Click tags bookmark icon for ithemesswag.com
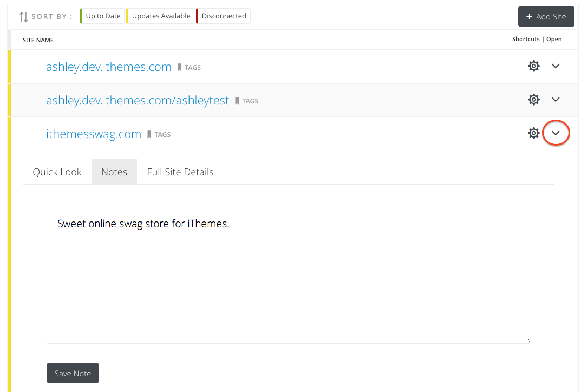588x392 pixels. 149,135
